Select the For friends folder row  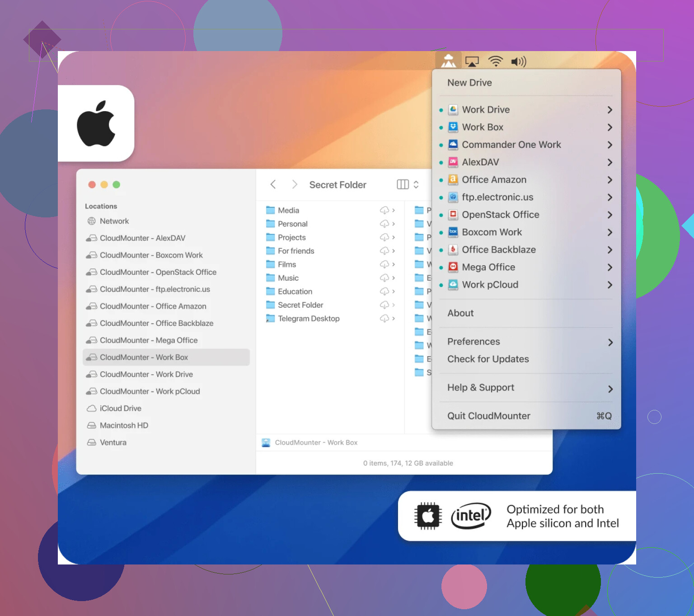(x=331, y=251)
